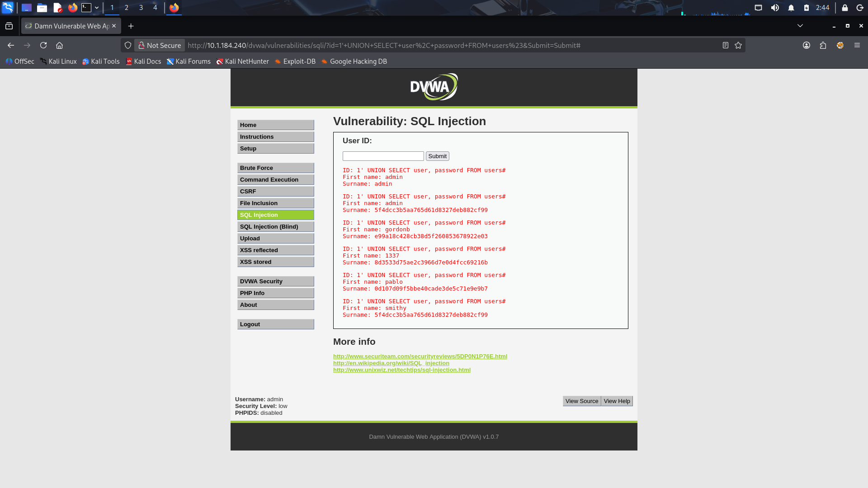The image size is (868, 488).
Task: Switch to workspace 2
Action: [x=127, y=8]
